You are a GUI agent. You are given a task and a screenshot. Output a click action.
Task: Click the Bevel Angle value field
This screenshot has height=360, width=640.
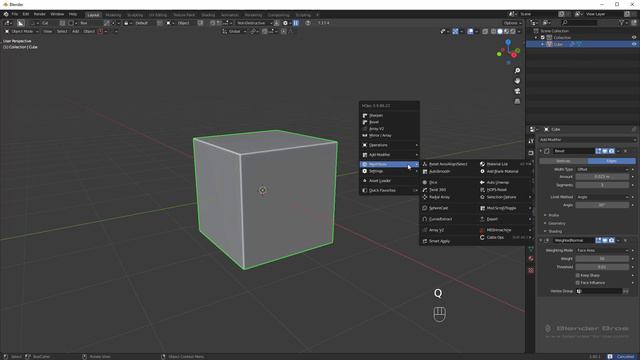pos(602,205)
